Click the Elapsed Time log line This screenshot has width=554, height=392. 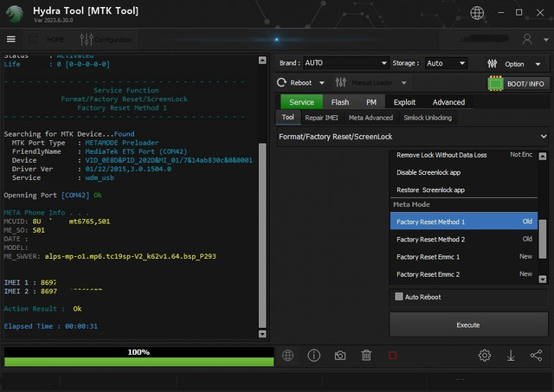coord(50,326)
